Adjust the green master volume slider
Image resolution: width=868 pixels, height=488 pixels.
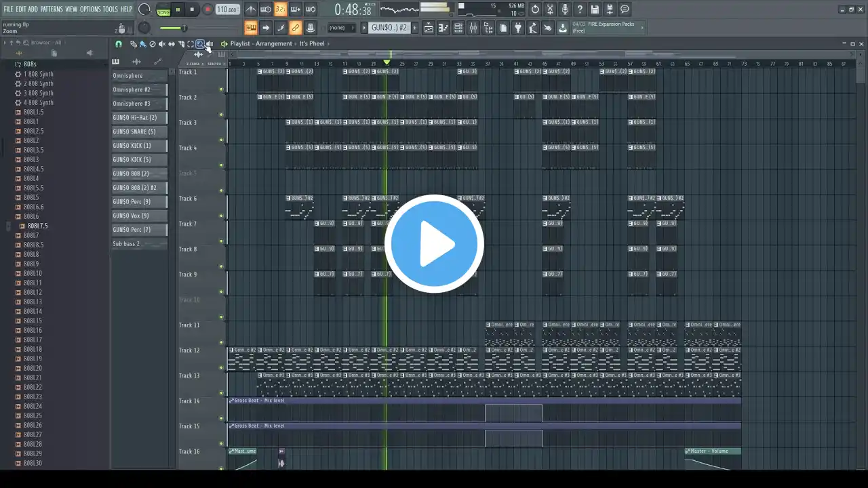174,28
